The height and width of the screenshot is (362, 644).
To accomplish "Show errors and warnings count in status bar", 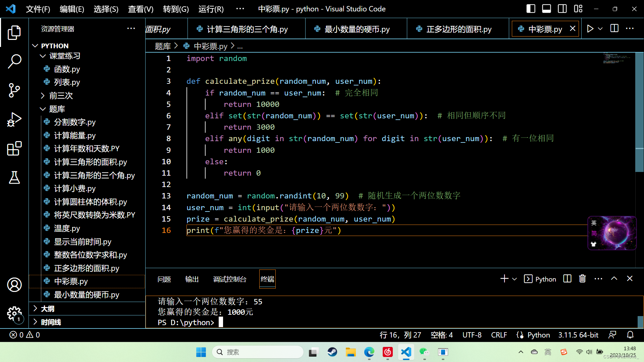I will [25, 335].
